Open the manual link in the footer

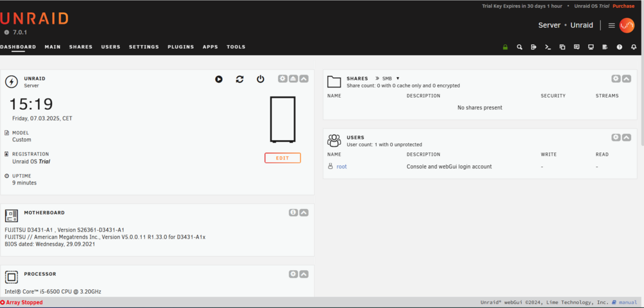click(x=627, y=303)
